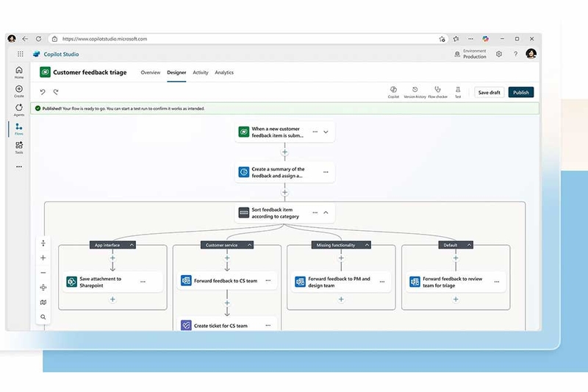Add step below Save attachment to Sharepoint
The image size is (588, 392).
click(112, 299)
